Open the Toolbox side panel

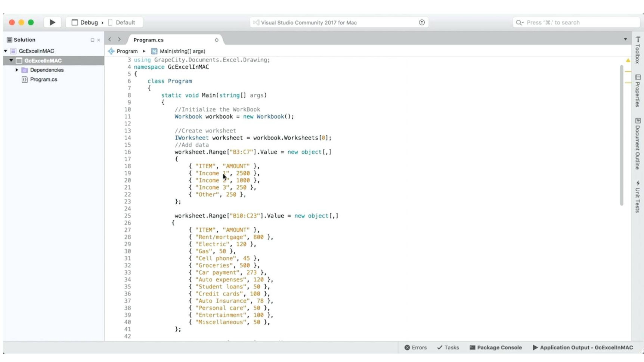638,50
